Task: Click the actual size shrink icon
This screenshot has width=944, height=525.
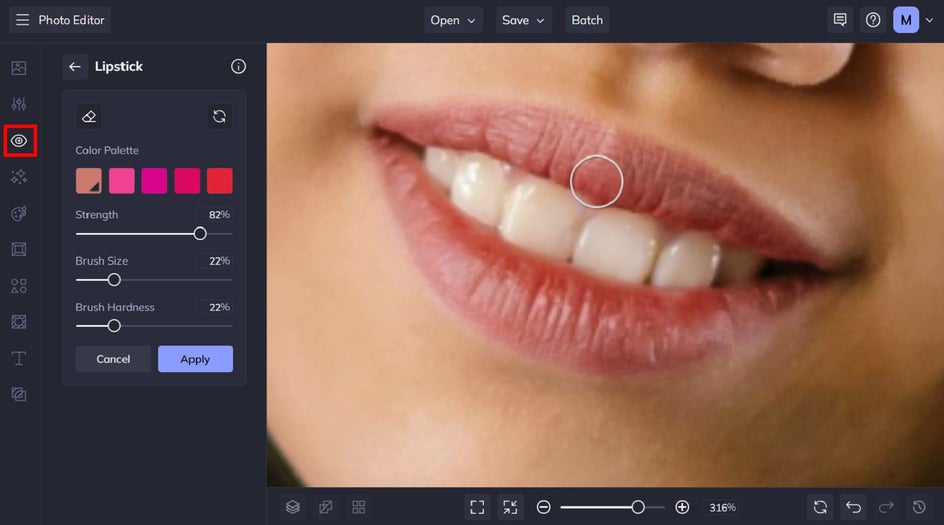Action: pos(510,508)
